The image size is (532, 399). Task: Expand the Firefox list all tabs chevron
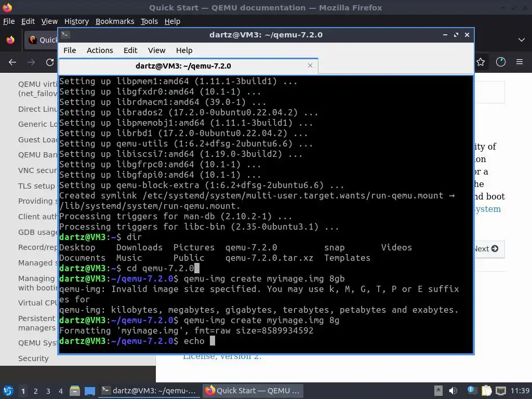[x=522, y=39]
